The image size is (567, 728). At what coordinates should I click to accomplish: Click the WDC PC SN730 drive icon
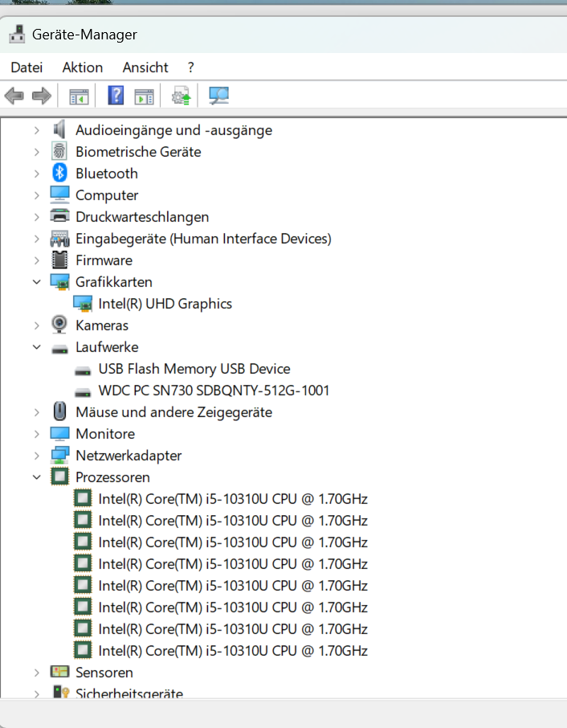coord(83,392)
